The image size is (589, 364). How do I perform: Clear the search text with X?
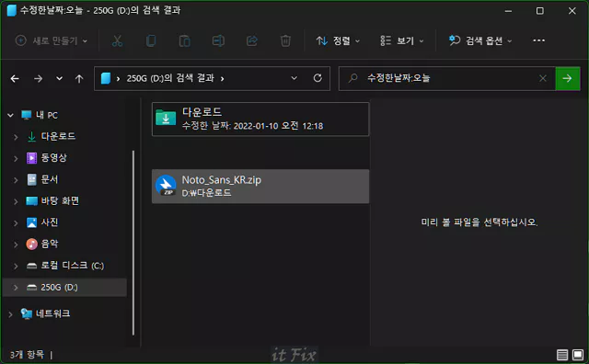tap(543, 78)
